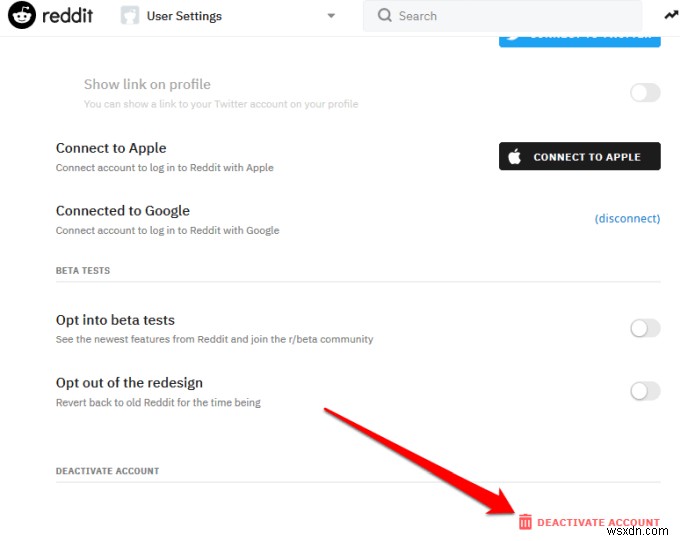
Task: Toggle Opt out of the redesign switch
Action: (645, 391)
